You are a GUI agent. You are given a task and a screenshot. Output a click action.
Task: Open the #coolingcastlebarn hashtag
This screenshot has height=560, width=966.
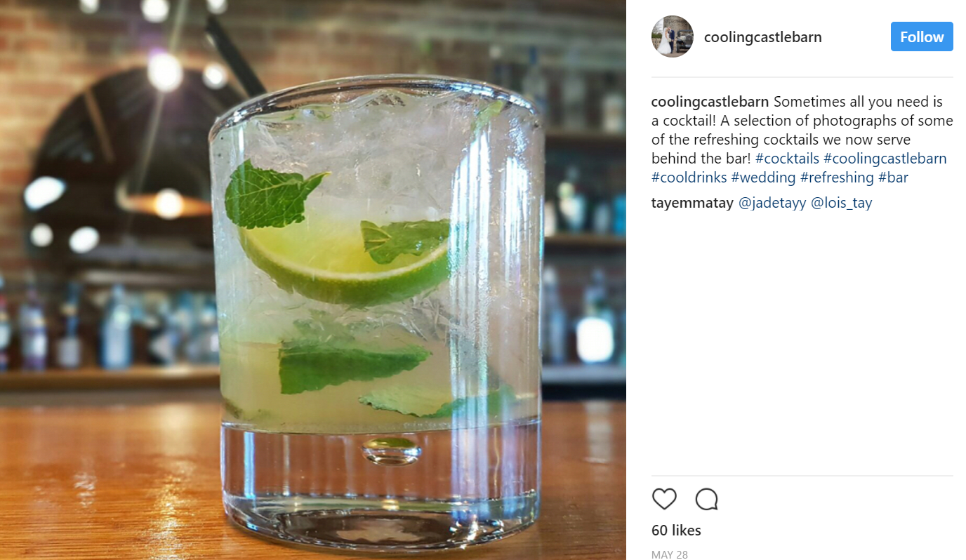click(x=885, y=159)
